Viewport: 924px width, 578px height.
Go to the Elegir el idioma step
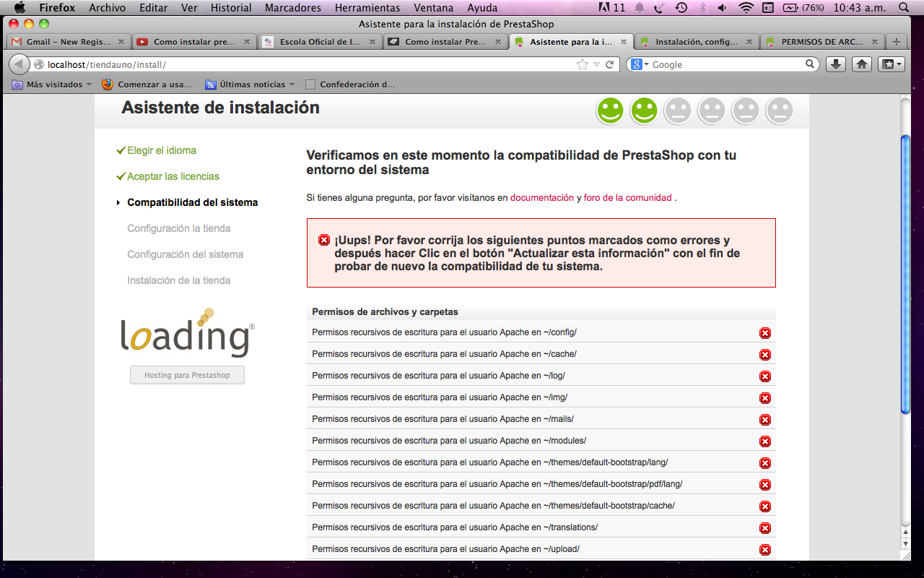(162, 150)
